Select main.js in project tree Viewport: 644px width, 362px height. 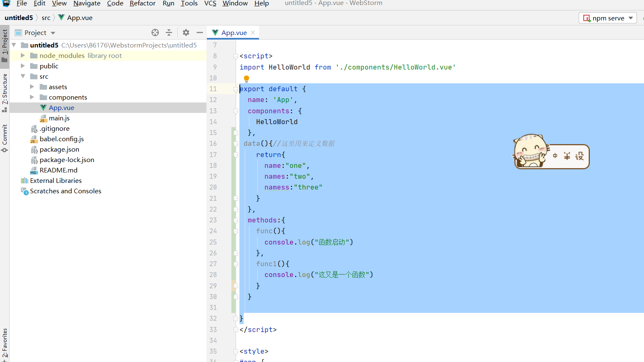coord(59,118)
